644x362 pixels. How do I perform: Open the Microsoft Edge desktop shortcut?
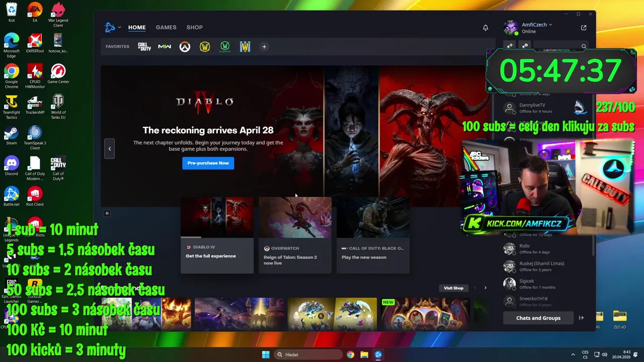(x=11, y=46)
